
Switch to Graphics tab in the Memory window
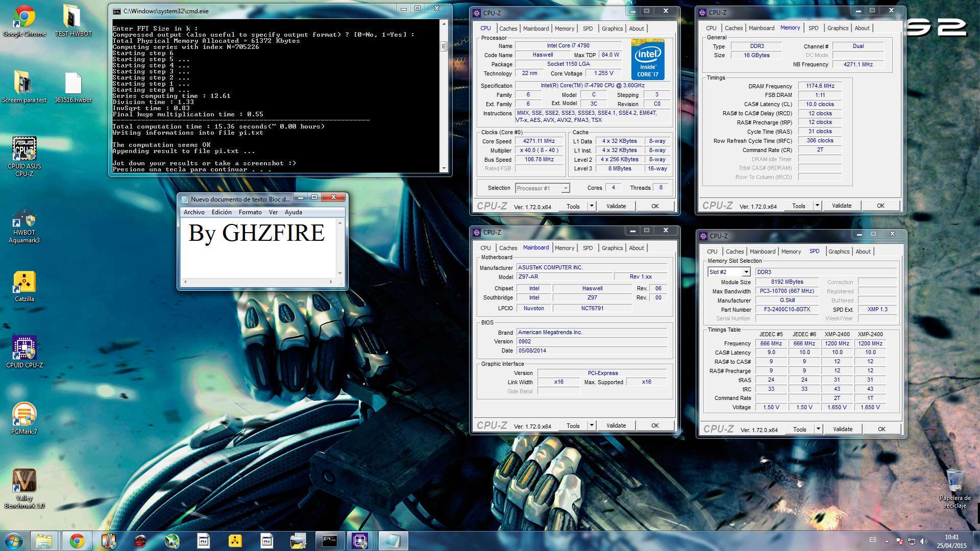click(x=838, y=28)
